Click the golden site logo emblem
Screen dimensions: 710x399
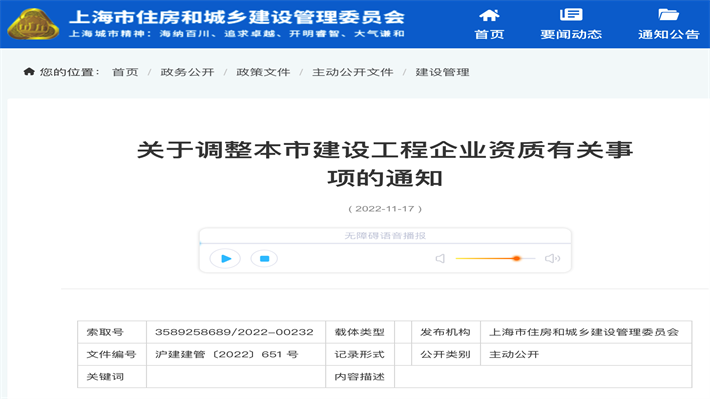click(x=33, y=24)
